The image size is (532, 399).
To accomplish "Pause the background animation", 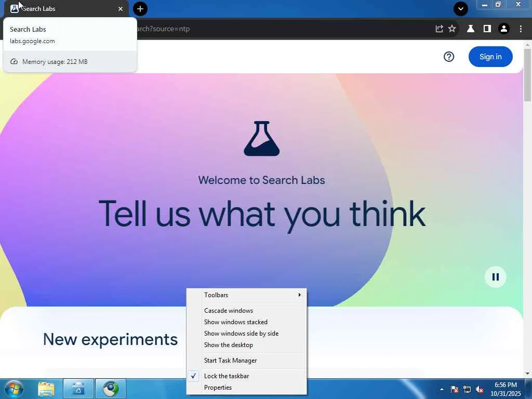I will coord(495,277).
